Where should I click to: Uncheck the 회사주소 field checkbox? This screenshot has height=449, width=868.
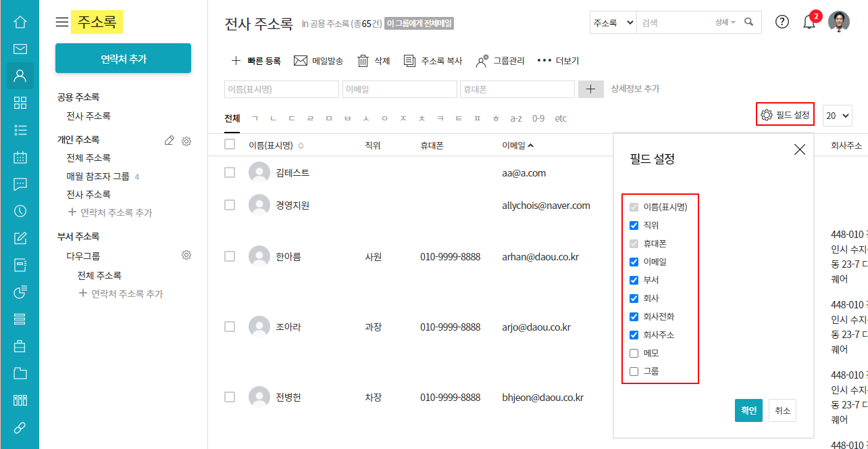[634, 335]
